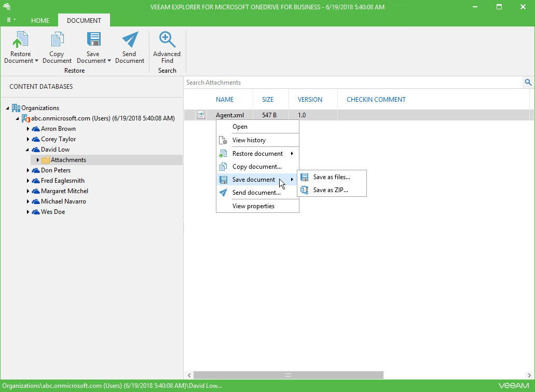The width and height of the screenshot is (535, 392).
Task: Switch to the HOME ribbon tab
Action: [40, 20]
